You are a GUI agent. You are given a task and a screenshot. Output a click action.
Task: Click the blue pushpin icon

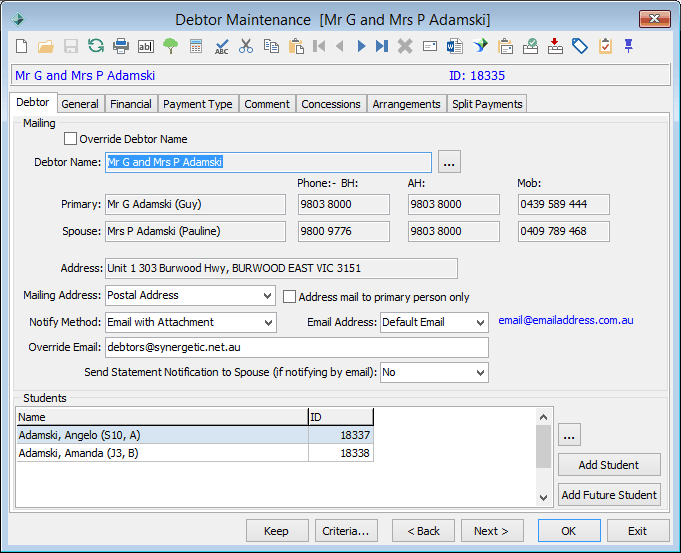(628, 46)
